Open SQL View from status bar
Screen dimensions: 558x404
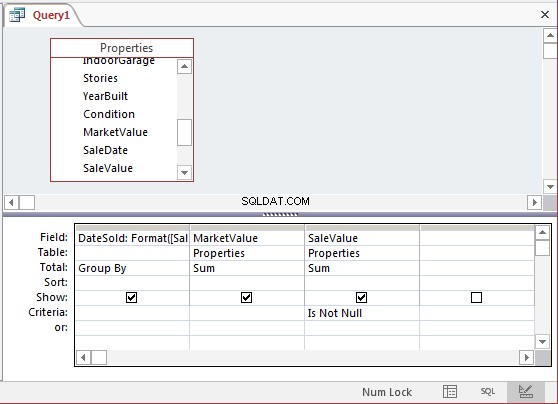tap(488, 392)
